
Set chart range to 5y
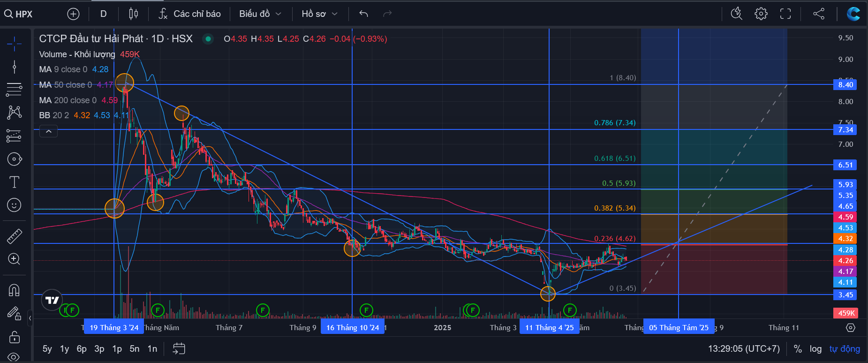click(x=47, y=349)
